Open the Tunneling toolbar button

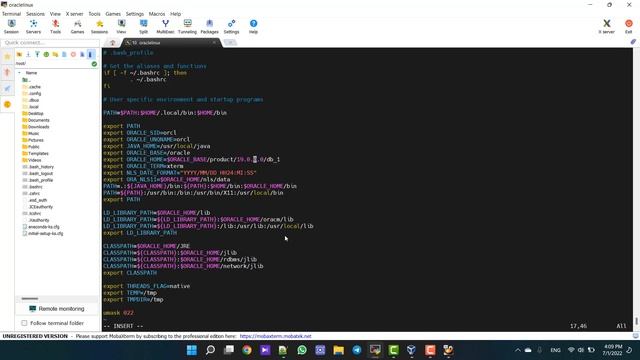(187, 27)
